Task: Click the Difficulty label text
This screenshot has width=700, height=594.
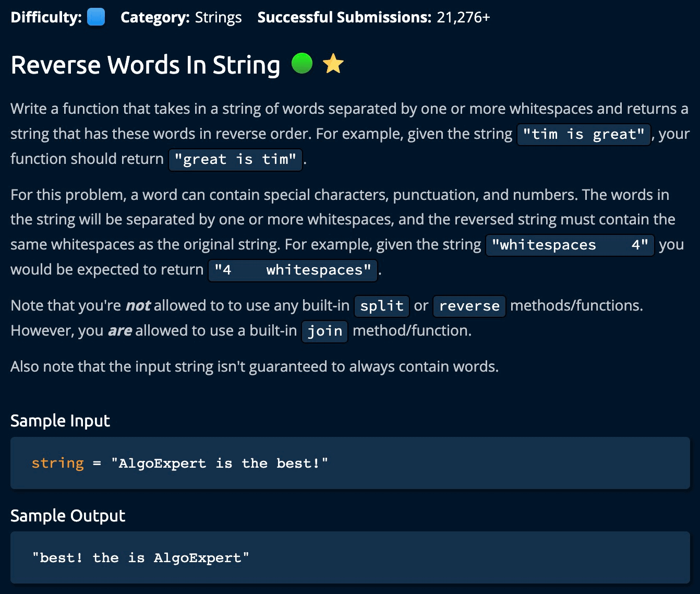Action: coord(46,17)
